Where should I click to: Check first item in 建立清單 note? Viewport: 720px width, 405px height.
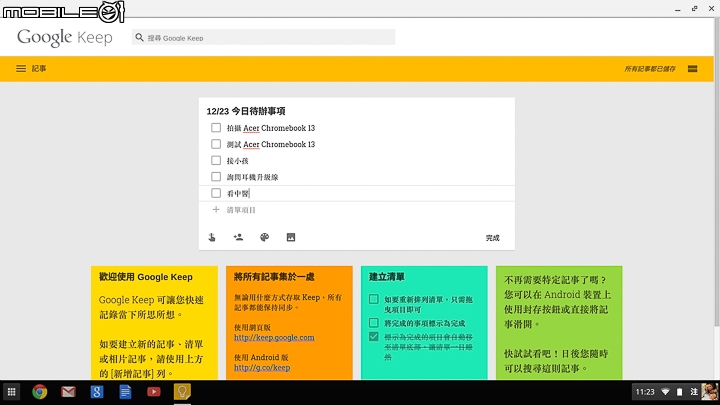click(374, 299)
